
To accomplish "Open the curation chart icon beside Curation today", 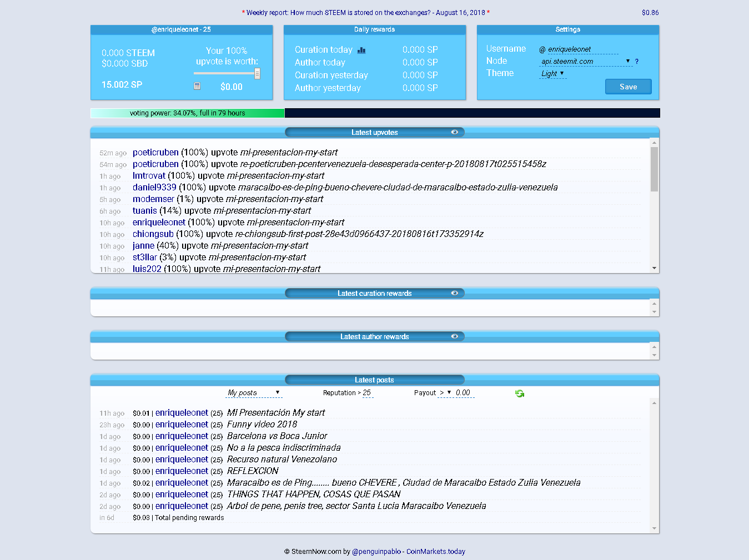I will click(361, 50).
